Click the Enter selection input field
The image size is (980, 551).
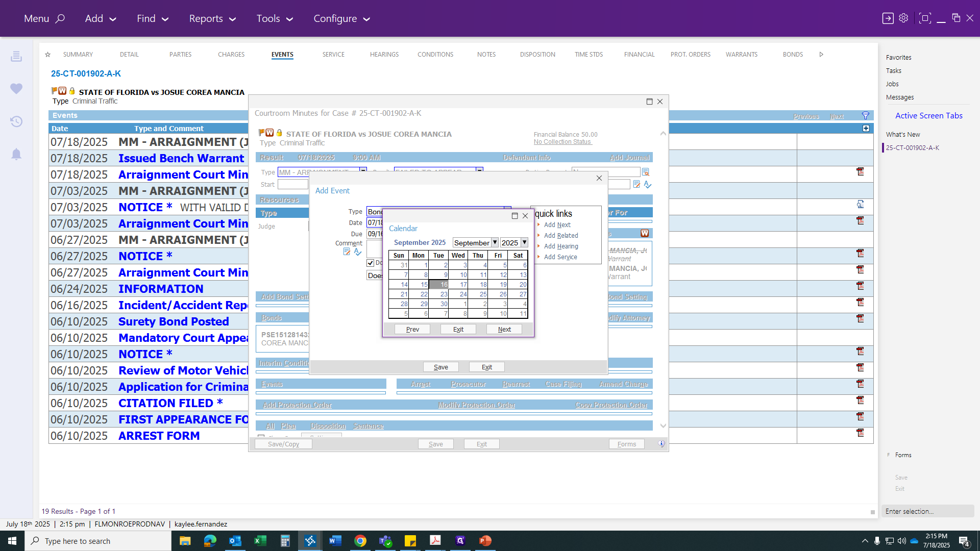927,511
